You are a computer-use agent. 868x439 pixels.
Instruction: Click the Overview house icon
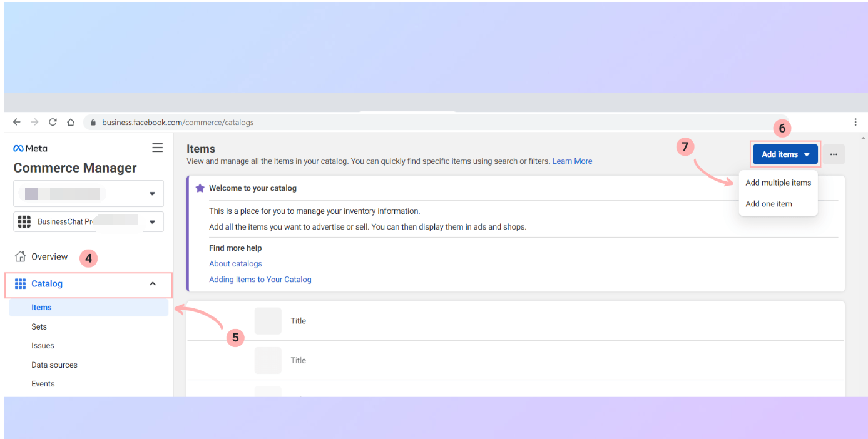pyautogui.click(x=20, y=256)
